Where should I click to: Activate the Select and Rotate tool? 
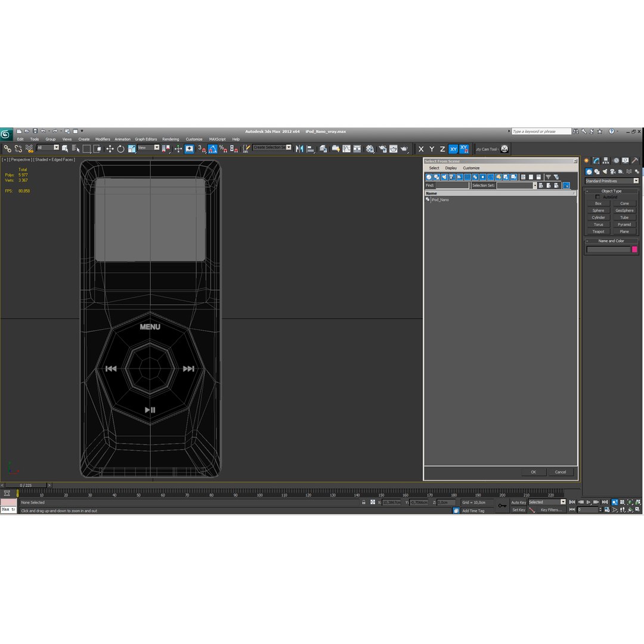tap(120, 148)
